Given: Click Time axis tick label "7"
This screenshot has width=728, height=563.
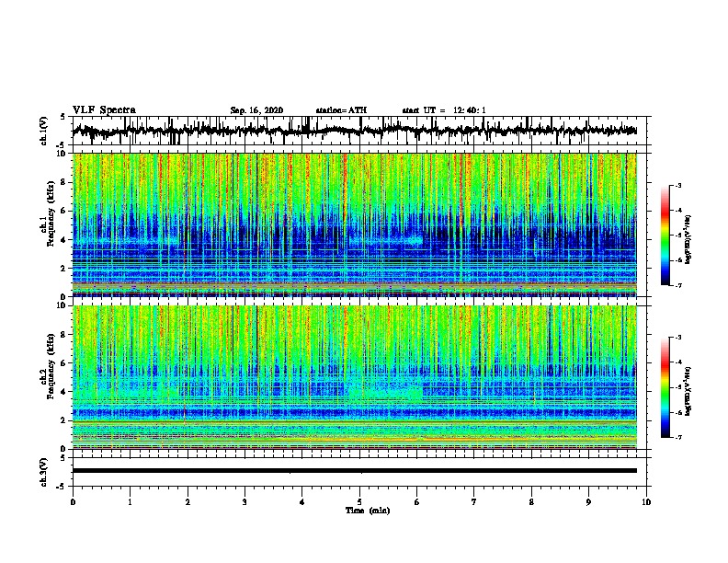Looking at the screenshot, I should [x=474, y=502].
